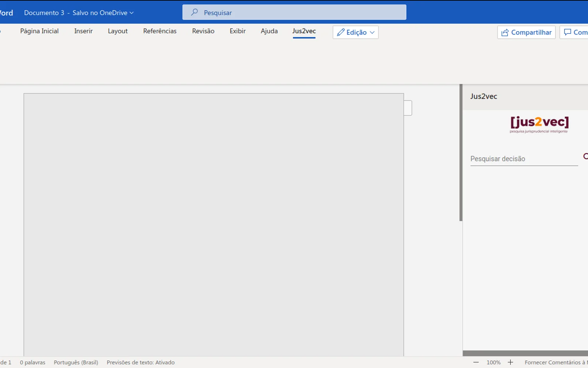
Task: Click the Jus2vec pane horizontal scrollbar
Action: click(x=525, y=353)
